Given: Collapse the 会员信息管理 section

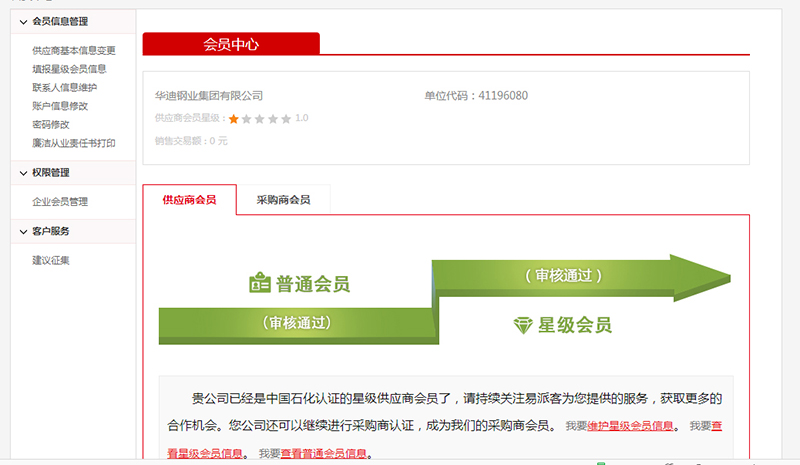Looking at the screenshot, I should point(23,21).
